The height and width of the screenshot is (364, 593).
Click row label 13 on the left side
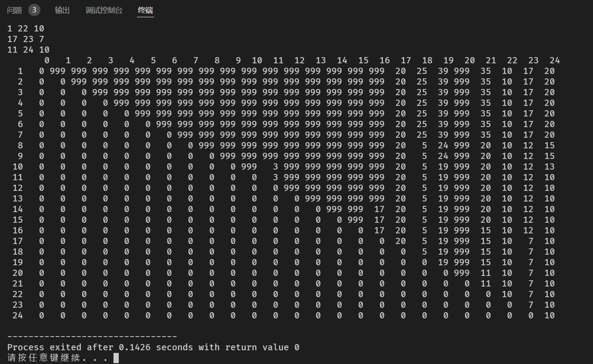click(18, 199)
